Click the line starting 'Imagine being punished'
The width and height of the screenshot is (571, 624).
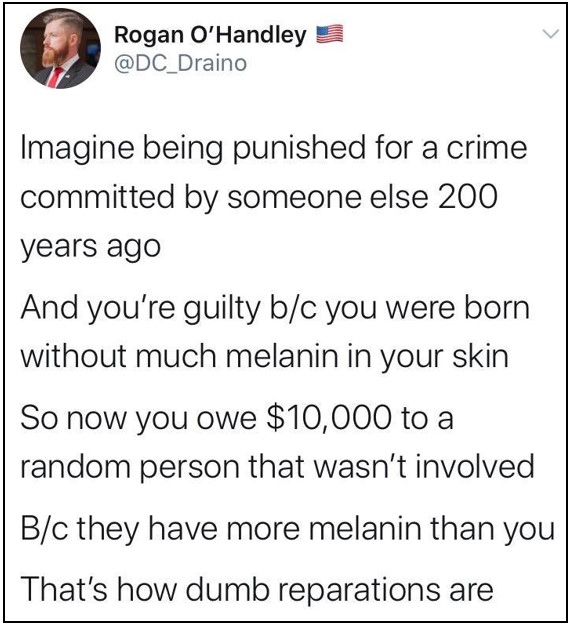pos(274,149)
